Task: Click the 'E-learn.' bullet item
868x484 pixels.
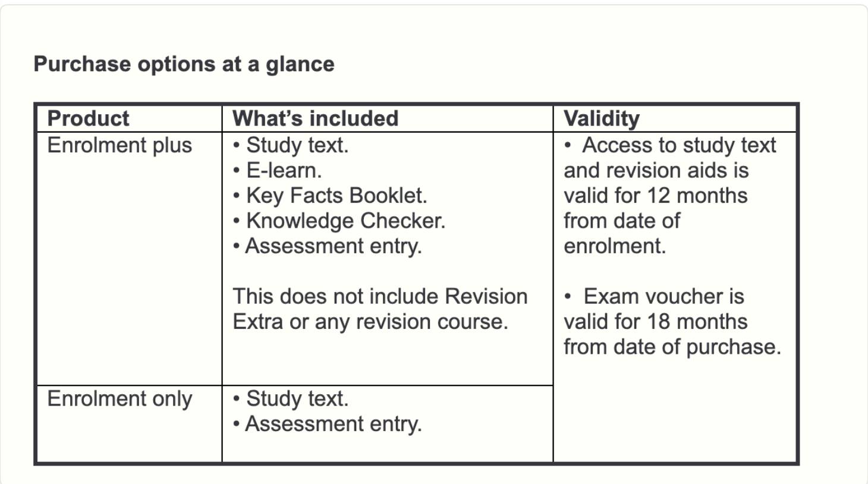Action: [x=278, y=171]
